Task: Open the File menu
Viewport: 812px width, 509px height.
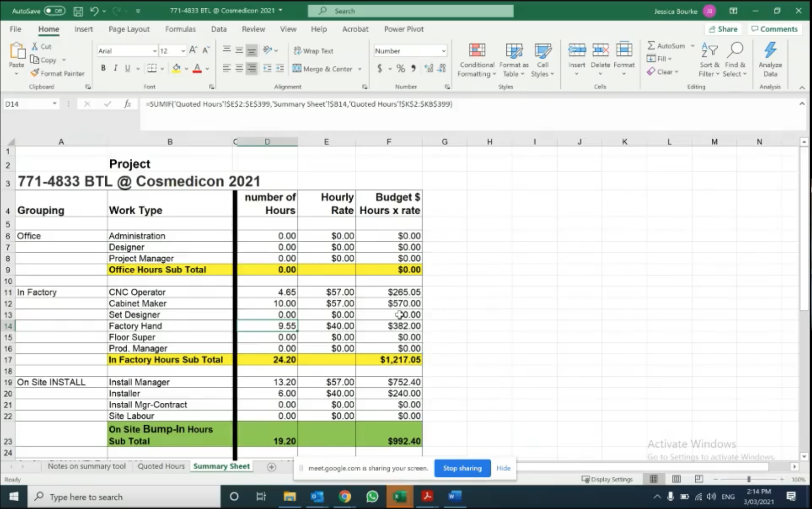Action: click(15, 29)
